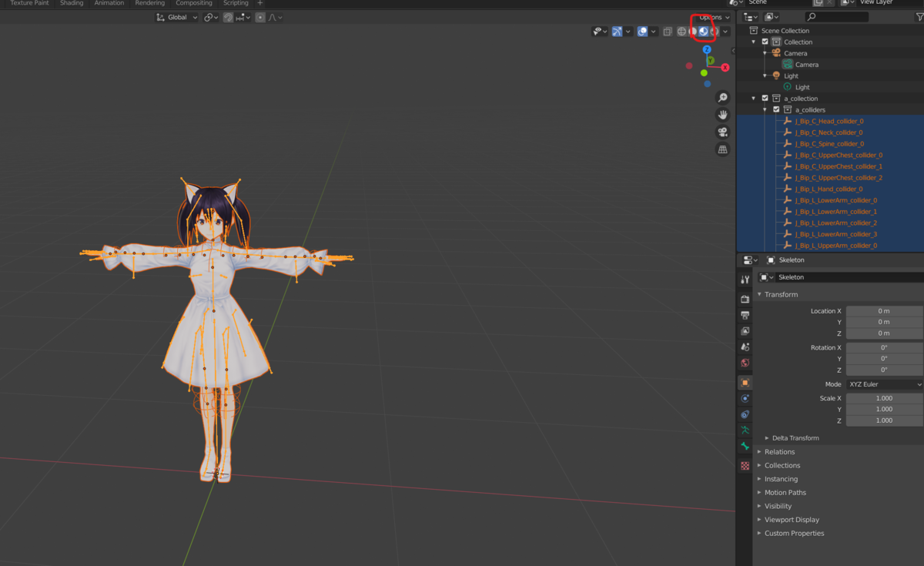924x566 pixels.
Task: Switch to wireframe viewport shading
Action: pyautogui.click(x=681, y=32)
